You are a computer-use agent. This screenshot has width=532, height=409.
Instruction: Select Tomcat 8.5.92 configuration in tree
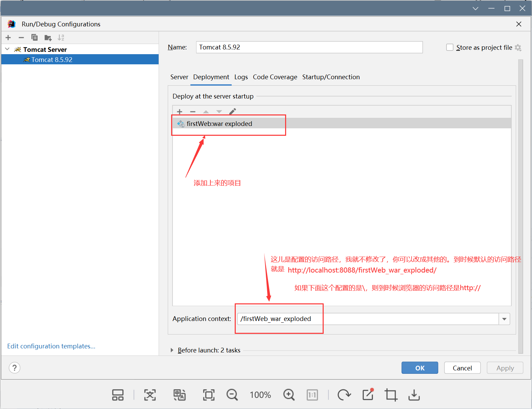80,60
